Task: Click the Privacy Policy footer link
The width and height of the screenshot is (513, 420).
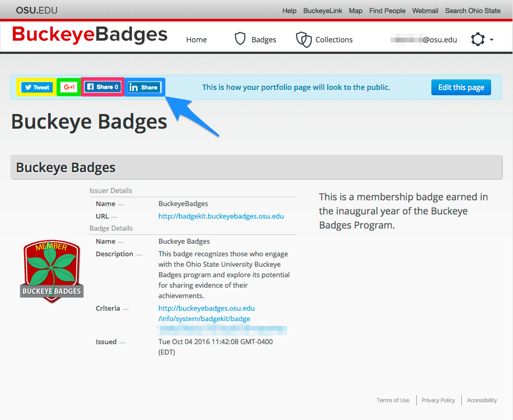Action: (438, 400)
